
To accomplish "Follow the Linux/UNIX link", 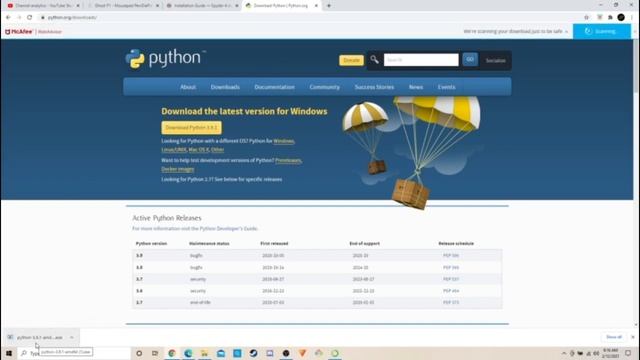I will click(x=174, y=150).
